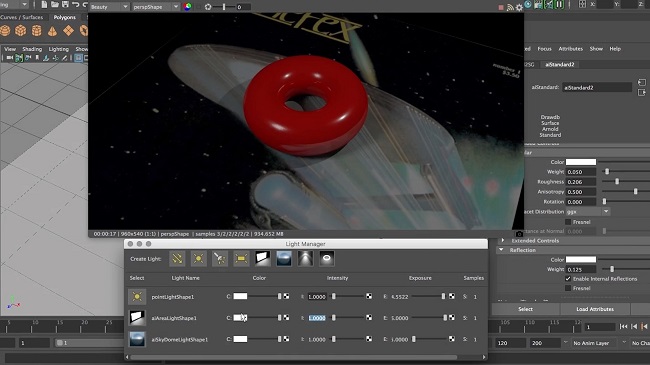The height and width of the screenshot is (365, 650).
Task: Open map connection for aiSkyDomeLightShape1 intensity
Action: [x=369, y=339]
